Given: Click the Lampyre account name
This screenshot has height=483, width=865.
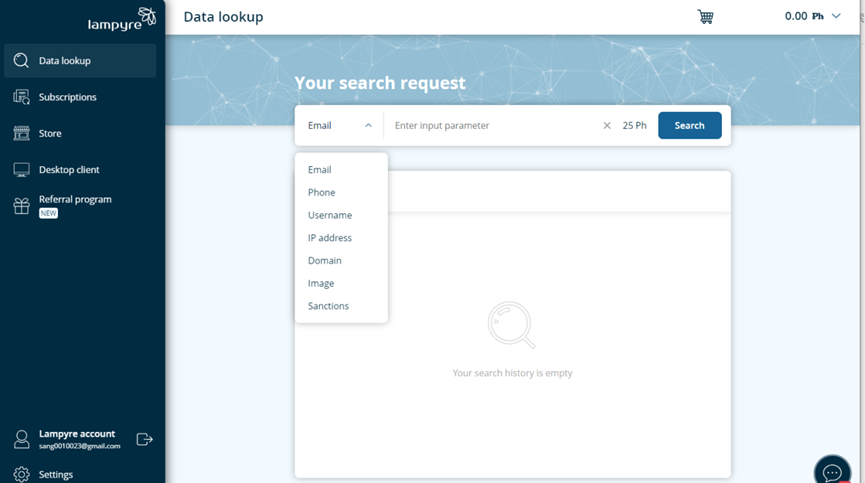Looking at the screenshot, I should (77, 434).
